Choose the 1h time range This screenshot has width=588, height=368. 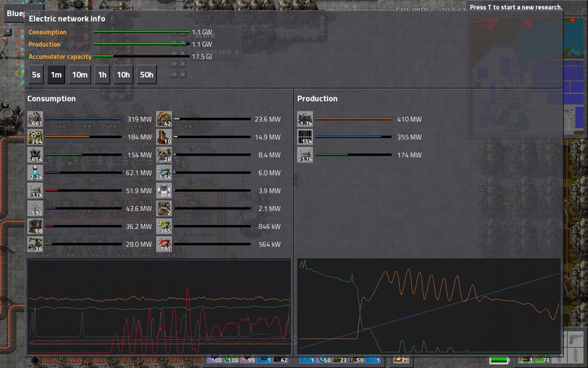(102, 75)
